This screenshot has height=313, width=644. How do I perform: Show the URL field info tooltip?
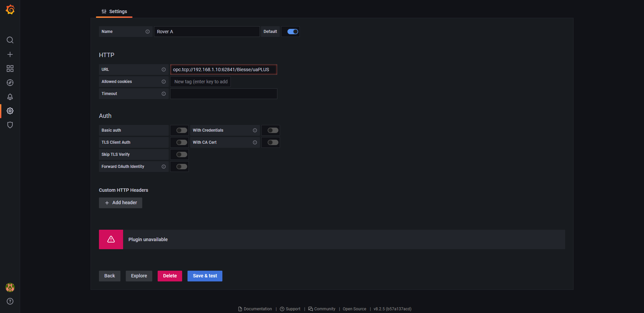pyautogui.click(x=164, y=70)
